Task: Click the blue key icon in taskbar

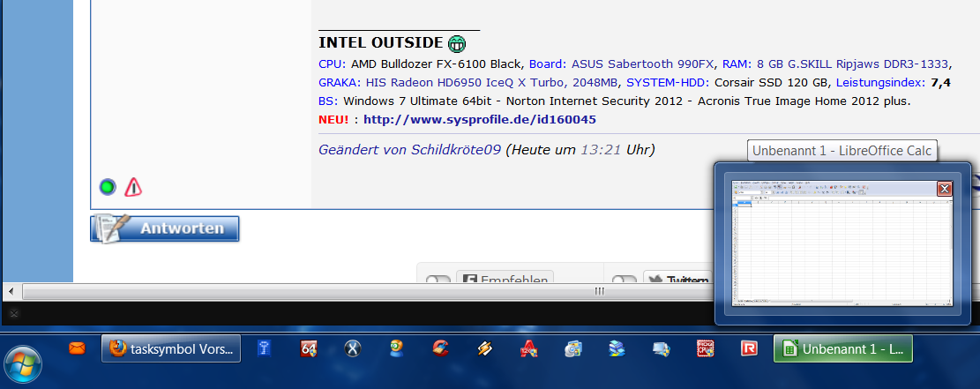Action: click(x=264, y=349)
